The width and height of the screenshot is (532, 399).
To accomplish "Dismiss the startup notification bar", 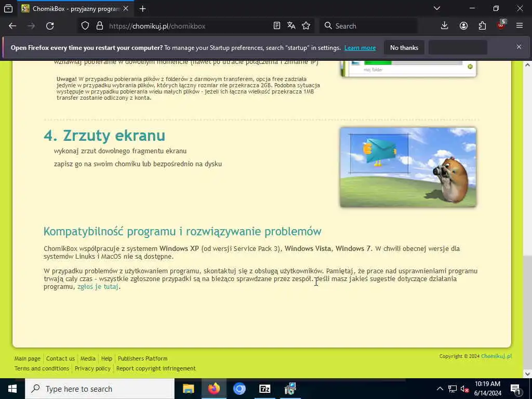I will [x=519, y=47].
